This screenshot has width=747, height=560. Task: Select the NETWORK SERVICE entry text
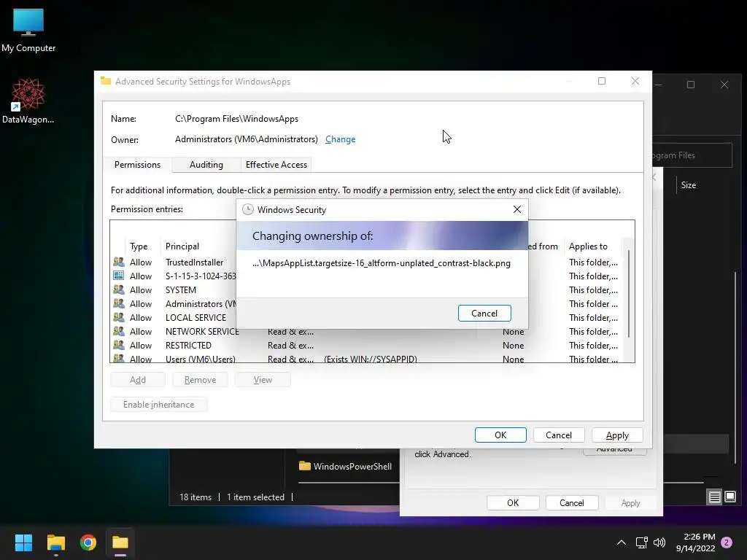pos(202,331)
